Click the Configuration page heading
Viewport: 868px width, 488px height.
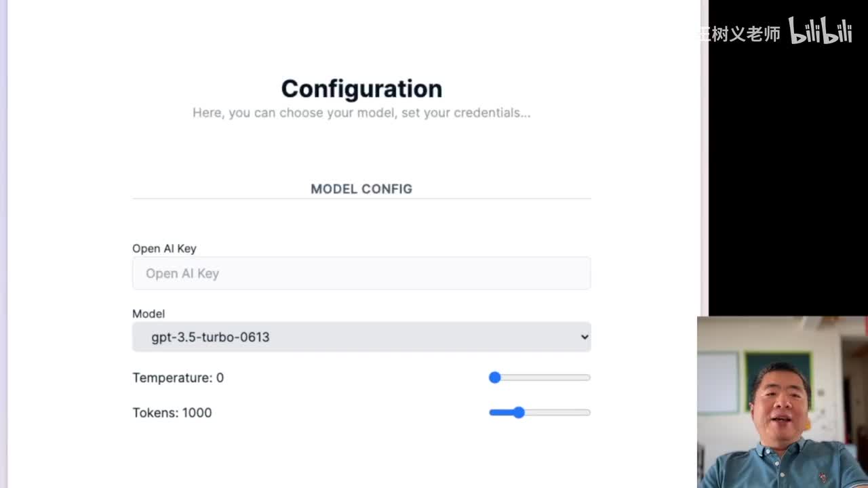(x=361, y=89)
